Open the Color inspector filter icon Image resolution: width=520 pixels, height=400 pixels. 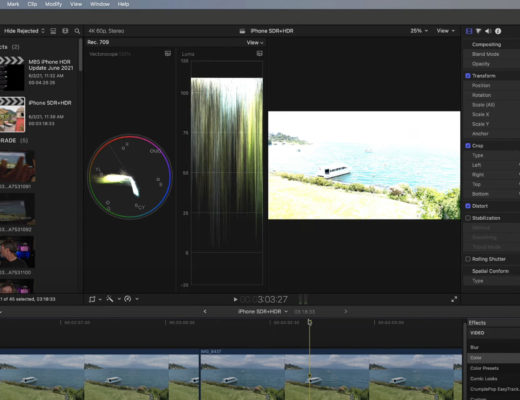pyautogui.click(x=478, y=31)
